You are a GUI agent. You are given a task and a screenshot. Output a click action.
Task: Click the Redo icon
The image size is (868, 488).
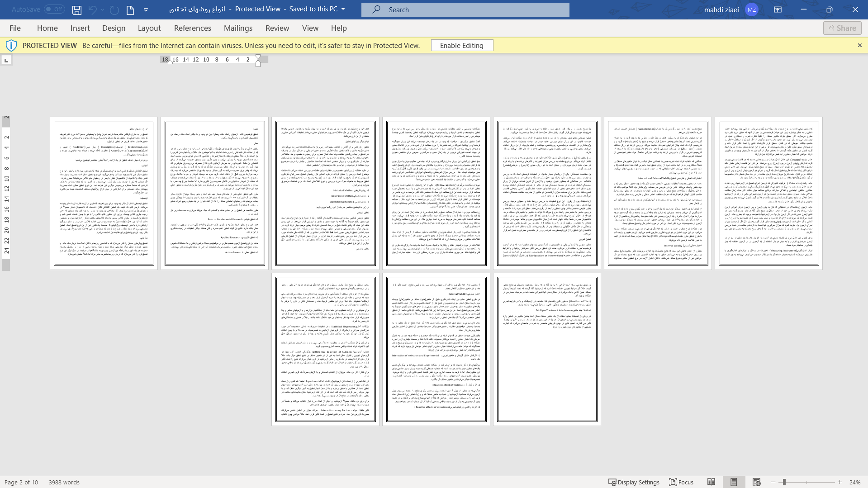click(x=114, y=9)
